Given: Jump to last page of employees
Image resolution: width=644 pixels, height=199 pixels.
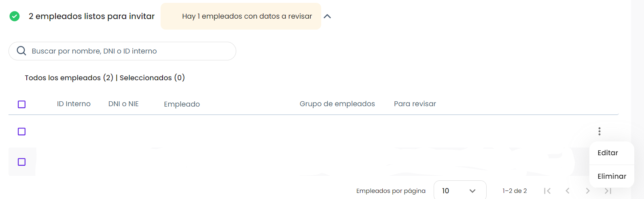Looking at the screenshot, I should (x=608, y=191).
